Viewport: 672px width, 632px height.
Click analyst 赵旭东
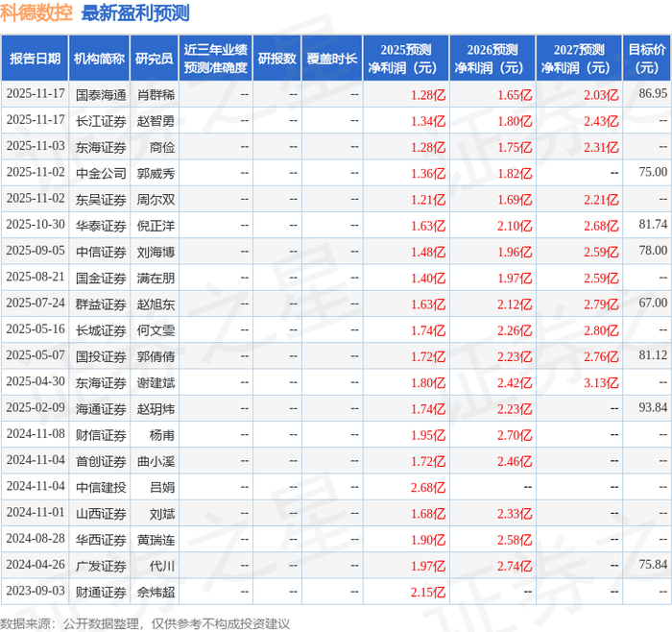156,304
